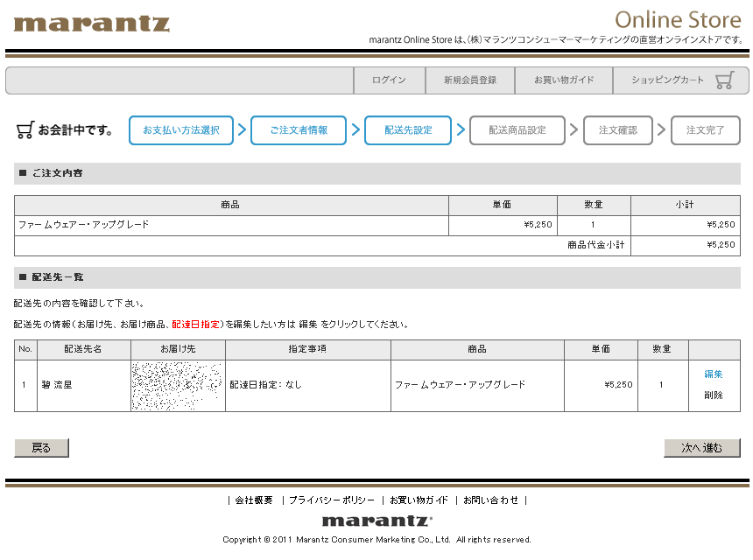Screen dimensions: 753x560
Task: Select the 配送先設定 step
Action: point(408,130)
